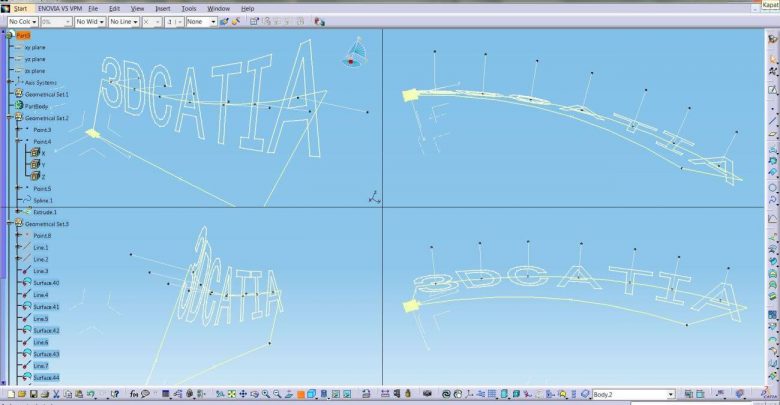Select Point.3 in the tree

point(42,130)
